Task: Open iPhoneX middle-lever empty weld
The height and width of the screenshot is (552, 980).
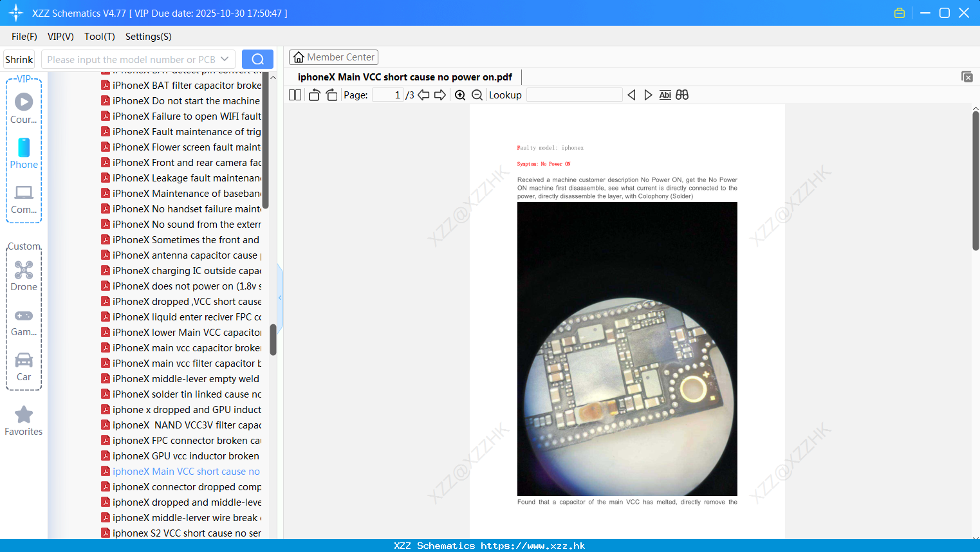Action: click(x=186, y=378)
